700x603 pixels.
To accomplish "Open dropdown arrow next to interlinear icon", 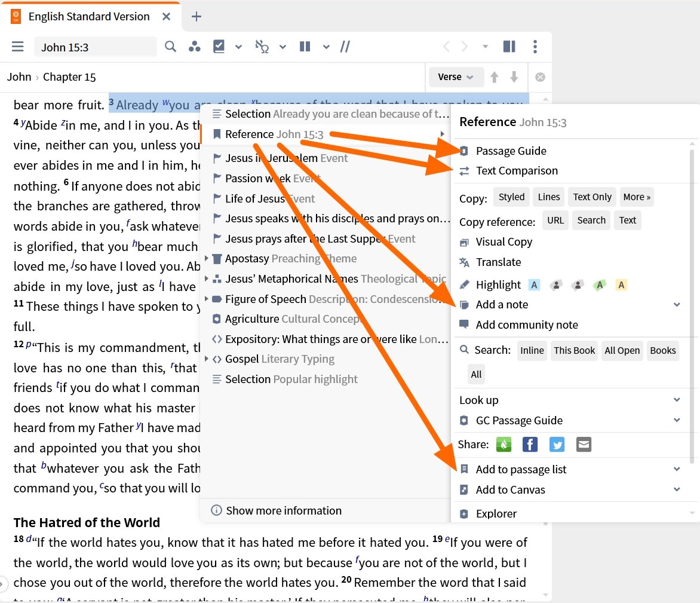I will pos(283,47).
